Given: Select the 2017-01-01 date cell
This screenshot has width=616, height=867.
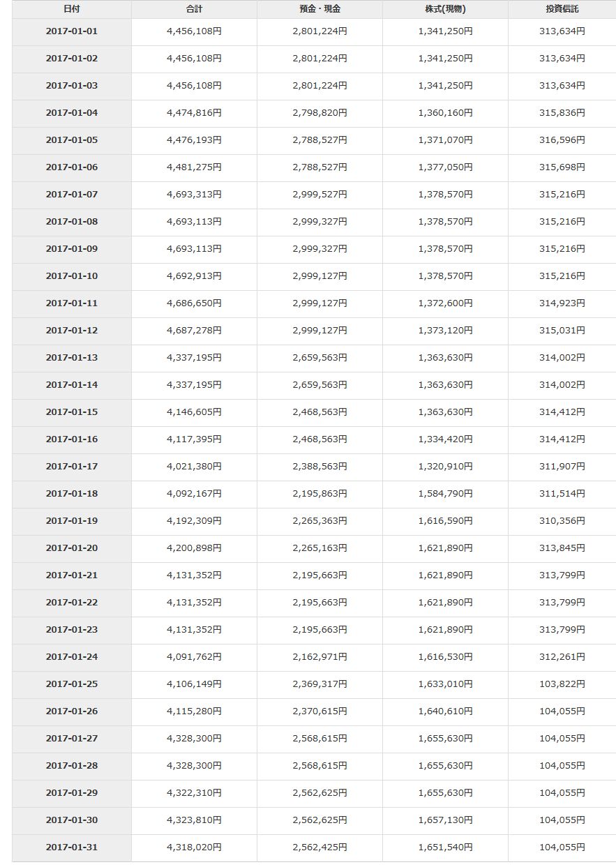Looking at the screenshot, I should click(x=71, y=31).
